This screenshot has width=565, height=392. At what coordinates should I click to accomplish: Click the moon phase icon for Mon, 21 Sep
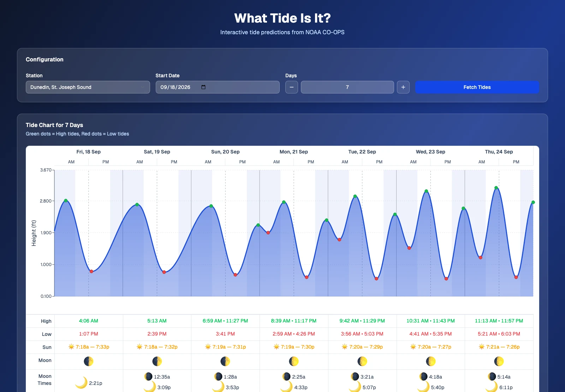click(294, 361)
